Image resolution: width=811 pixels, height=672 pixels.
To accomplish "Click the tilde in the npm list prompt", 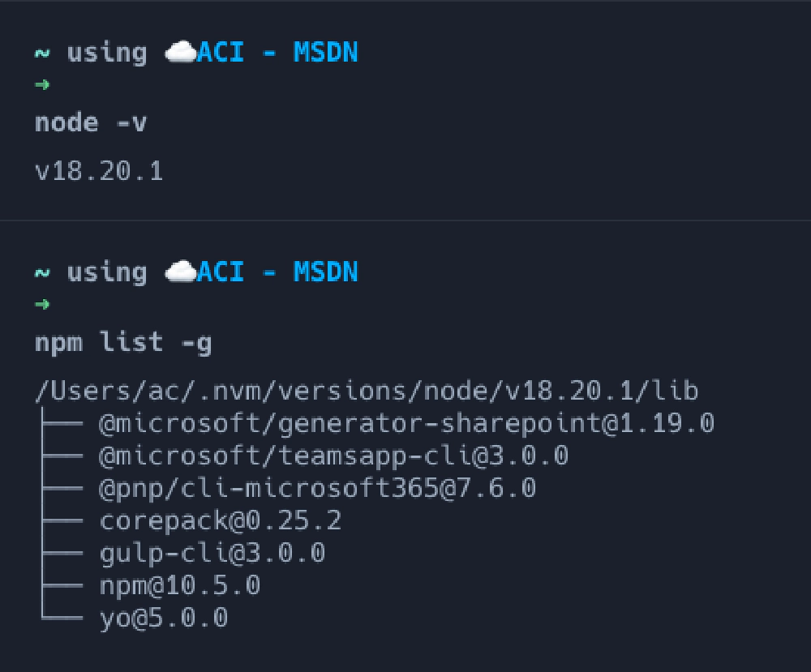I will [42, 272].
